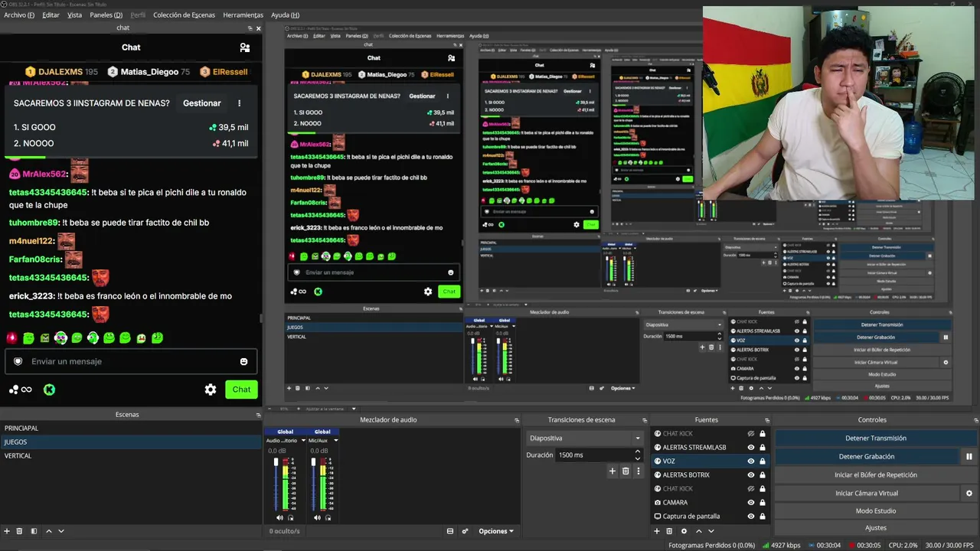This screenshot has height=551, width=980.
Task: Switch audio mixer layout icon
Action: [x=450, y=531]
